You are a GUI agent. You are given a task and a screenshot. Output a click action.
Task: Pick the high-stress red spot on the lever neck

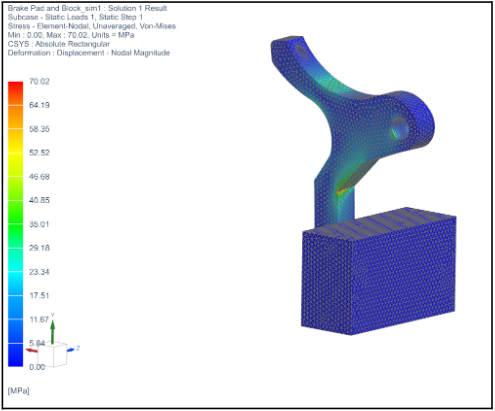pos(341,191)
